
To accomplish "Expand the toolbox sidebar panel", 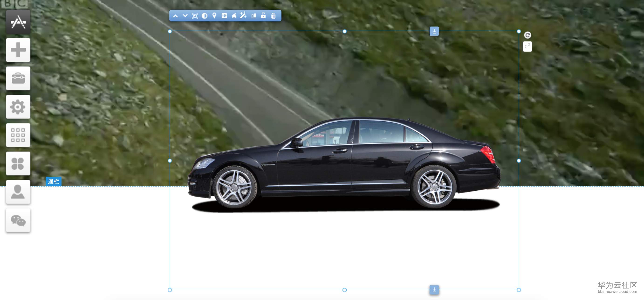I will point(18,78).
